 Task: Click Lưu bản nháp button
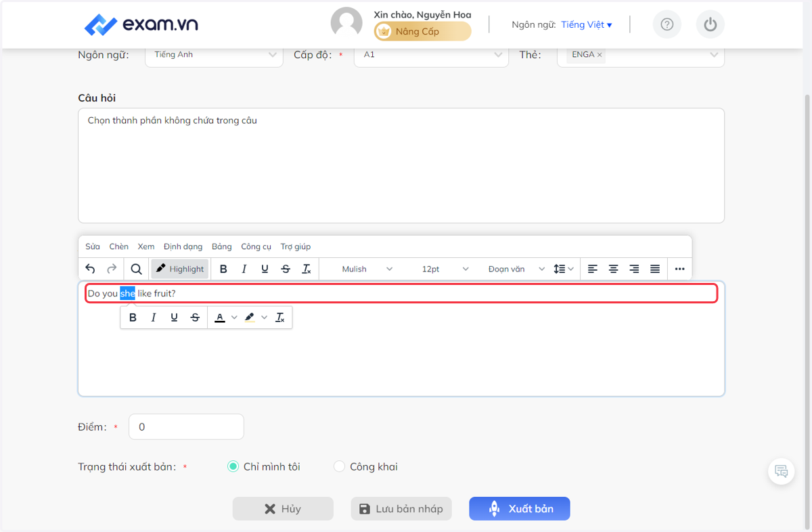click(x=401, y=509)
